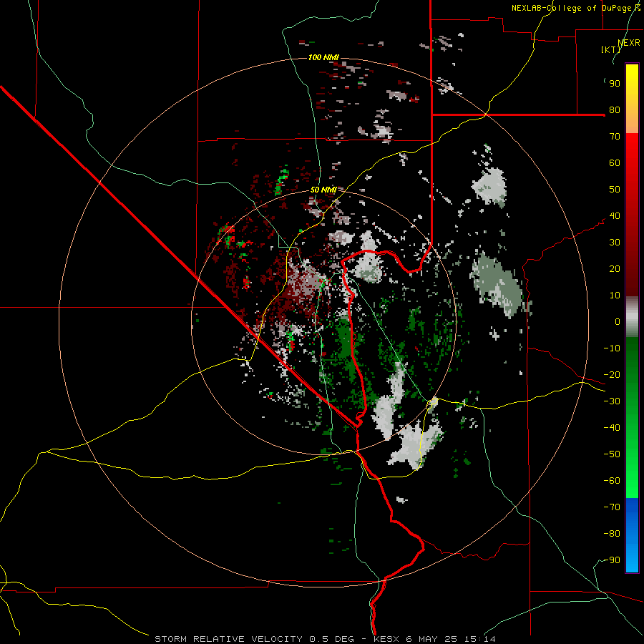Click the KESX 6 MAY 25 15:14 timestamp

pos(434,639)
